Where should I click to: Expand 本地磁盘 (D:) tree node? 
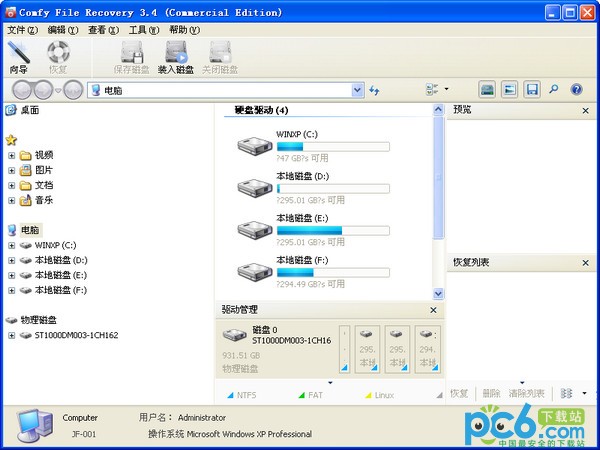tap(11, 261)
